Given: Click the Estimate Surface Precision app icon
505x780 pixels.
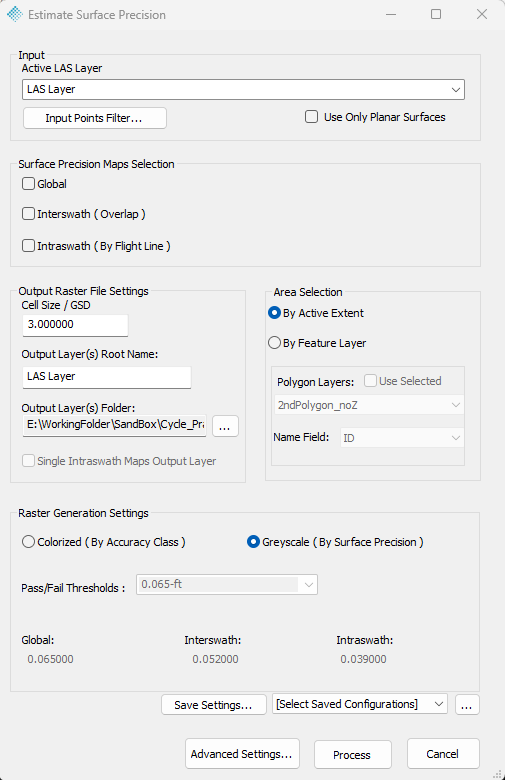Looking at the screenshot, I should [15, 14].
